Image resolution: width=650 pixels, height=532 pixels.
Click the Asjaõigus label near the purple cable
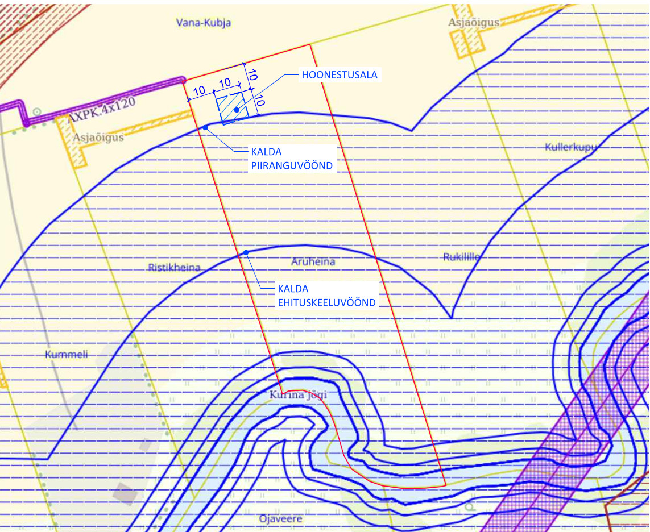[x=98, y=137]
